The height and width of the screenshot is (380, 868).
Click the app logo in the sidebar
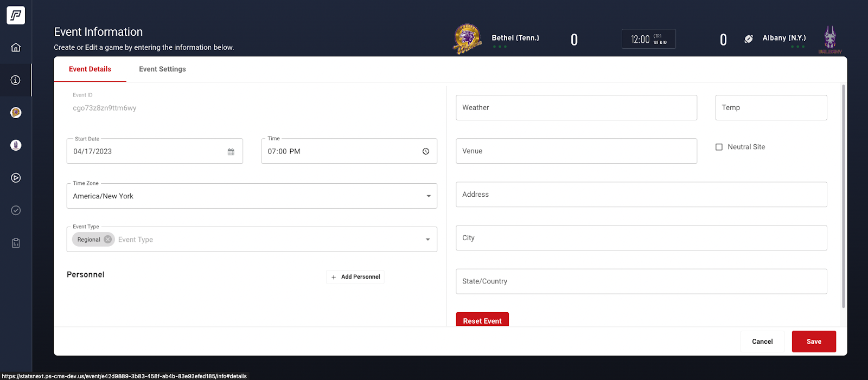16,15
